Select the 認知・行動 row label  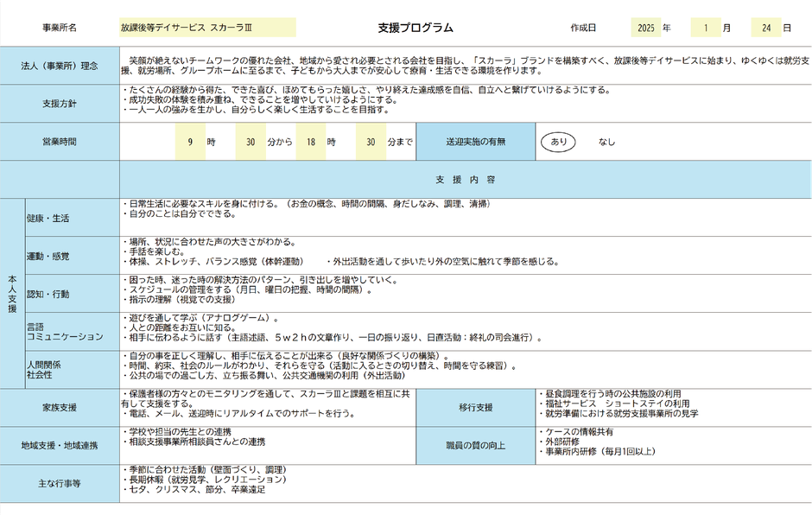73,293
